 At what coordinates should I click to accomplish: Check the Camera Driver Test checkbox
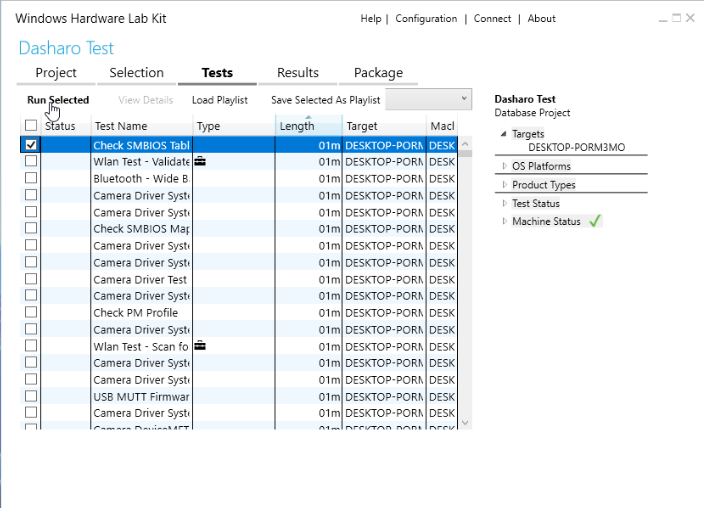(x=31, y=279)
